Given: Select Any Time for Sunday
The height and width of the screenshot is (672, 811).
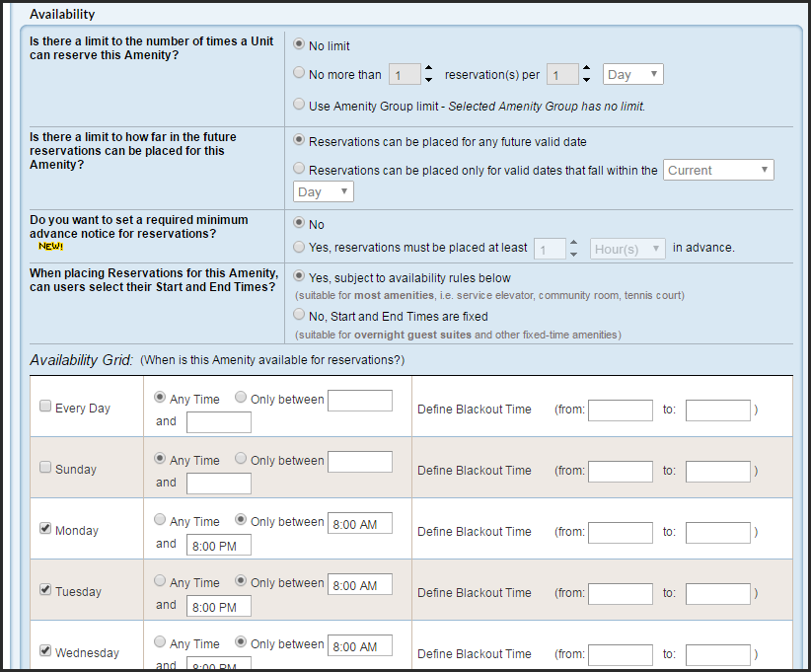Looking at the screenshot, I should pos(160,458).
